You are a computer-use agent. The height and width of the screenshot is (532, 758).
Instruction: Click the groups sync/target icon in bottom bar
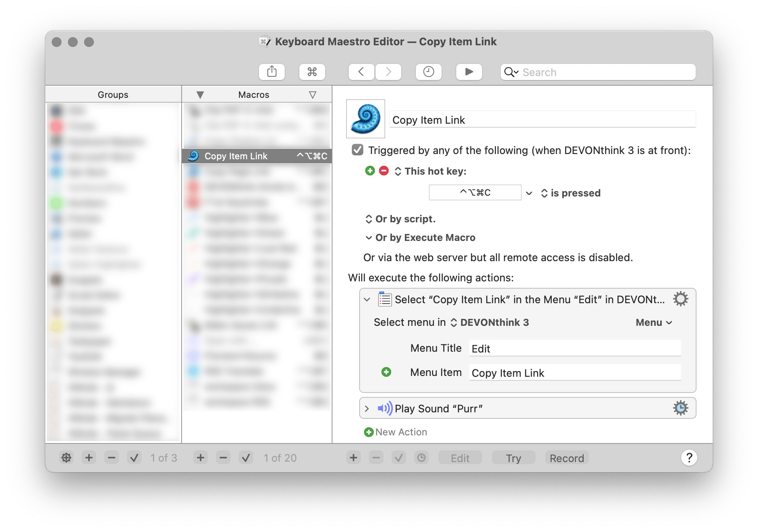pos(66,458)
